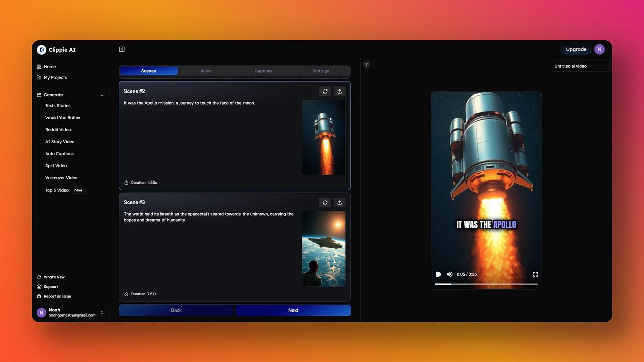Image resolution: width=644 pixels, height=362 pixels.
Task: Switch to the Voice tab
Action: 206,71
